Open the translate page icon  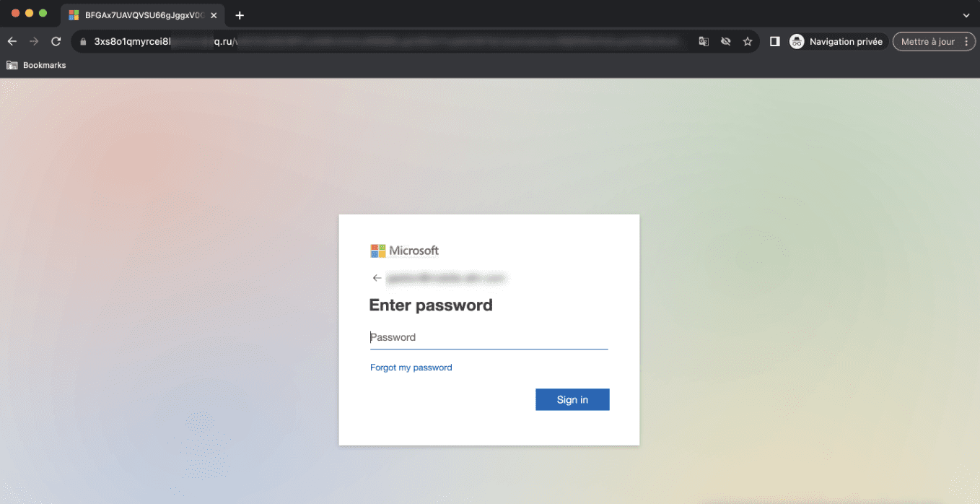click(x=704, y=42)
